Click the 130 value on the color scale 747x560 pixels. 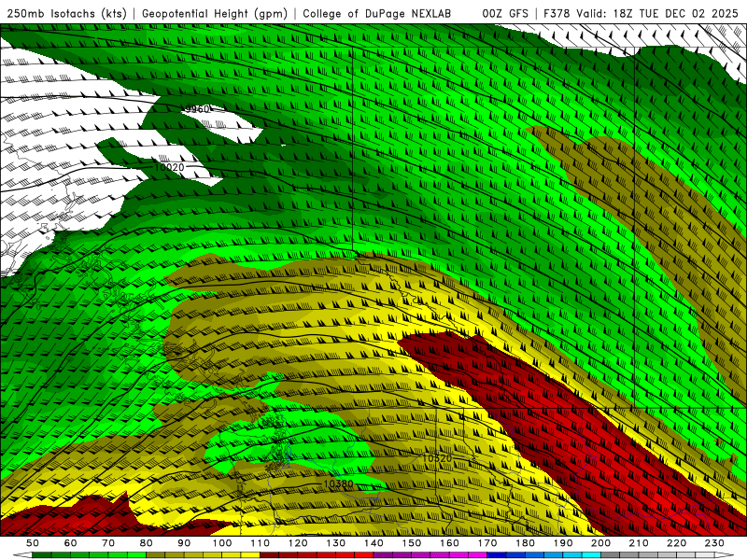(336, 543)
